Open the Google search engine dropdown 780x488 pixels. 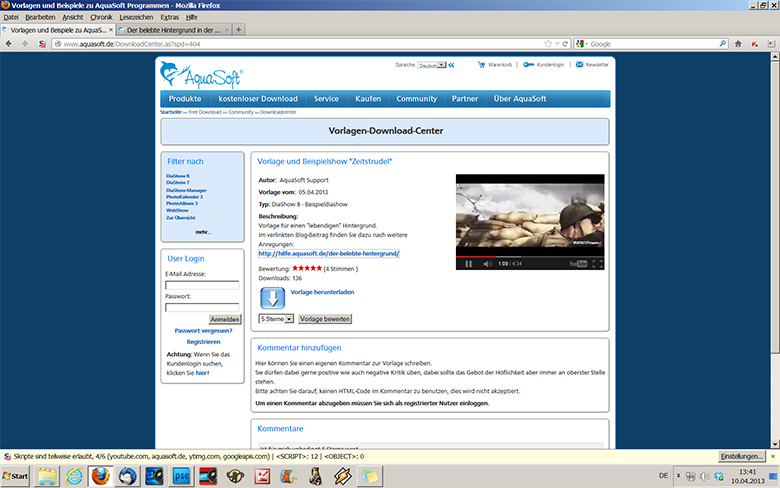pyautogui.click(x=582, y=44)
